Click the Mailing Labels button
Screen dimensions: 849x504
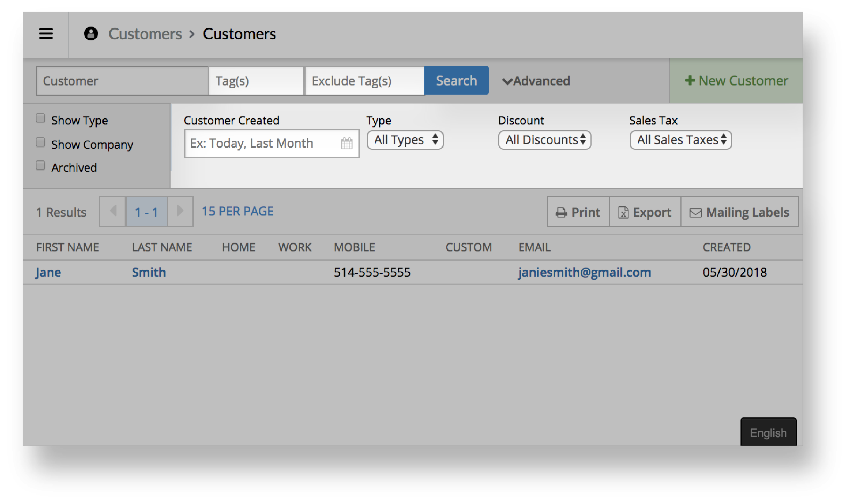[x=740, y=212]
